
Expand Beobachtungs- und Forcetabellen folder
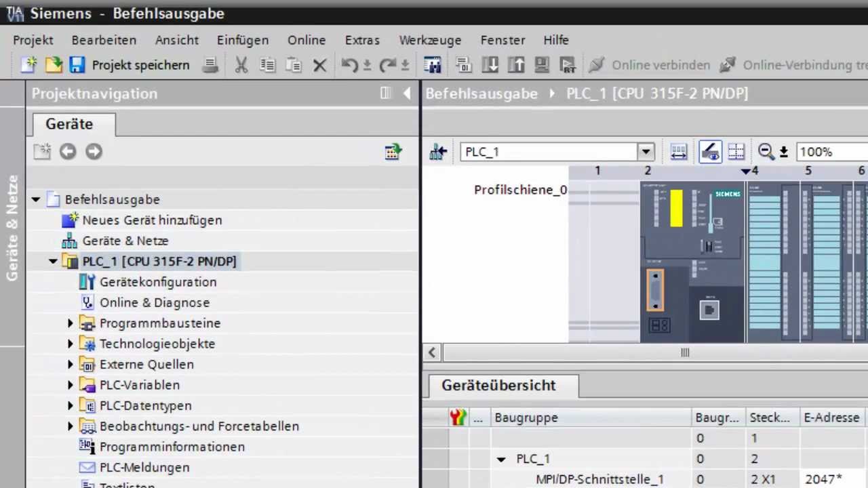pyautogui.click(x=71, y=426)
